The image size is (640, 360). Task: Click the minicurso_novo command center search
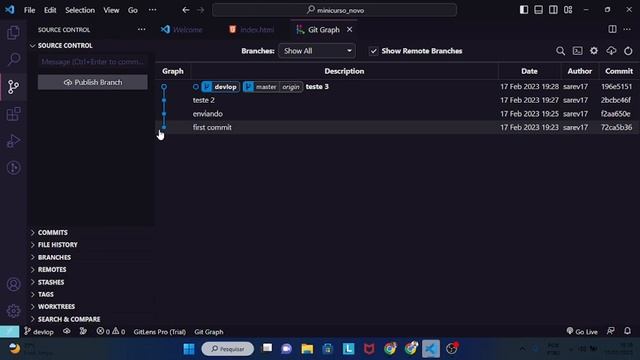pyautogui.click(x=334, y=10)
